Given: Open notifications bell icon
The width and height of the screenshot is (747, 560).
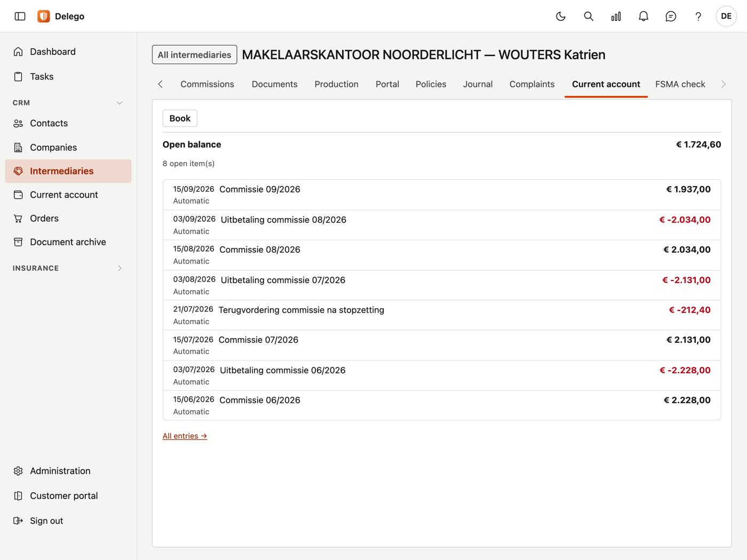Looking at the screenshot, I should pyautogui.click(x=643, y=17).
